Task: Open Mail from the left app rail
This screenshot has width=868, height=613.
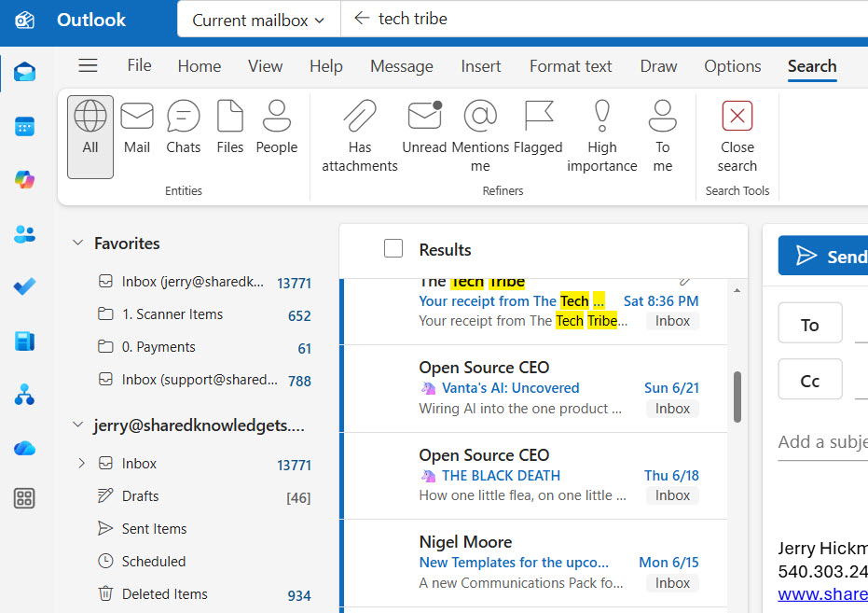Action: (x=25, y=72)
